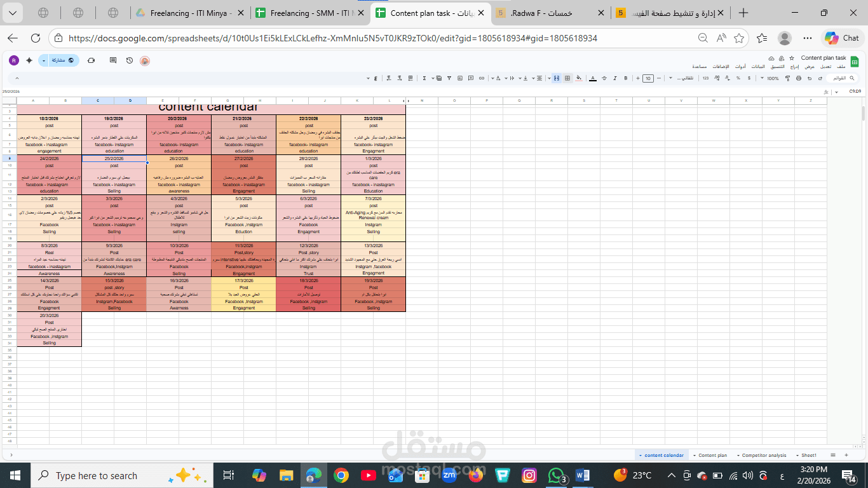Decrease font size with minus
The height and width of the screenshot is (488, 868).
(x=659, y=78)
